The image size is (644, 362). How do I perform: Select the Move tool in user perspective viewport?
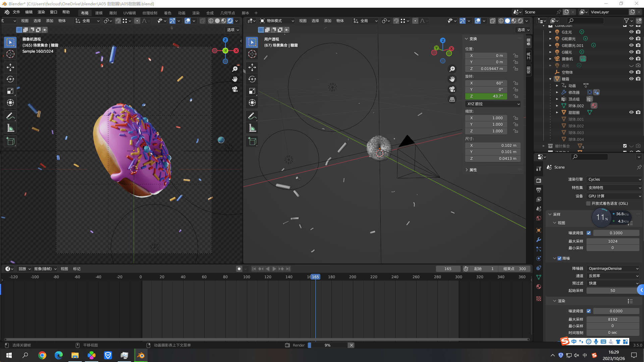coord(252,67)
